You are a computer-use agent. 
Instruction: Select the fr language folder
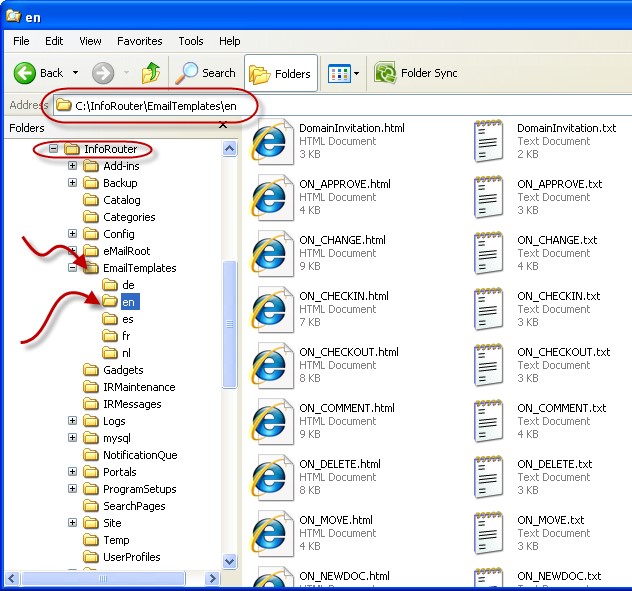[x=116, y=336]
